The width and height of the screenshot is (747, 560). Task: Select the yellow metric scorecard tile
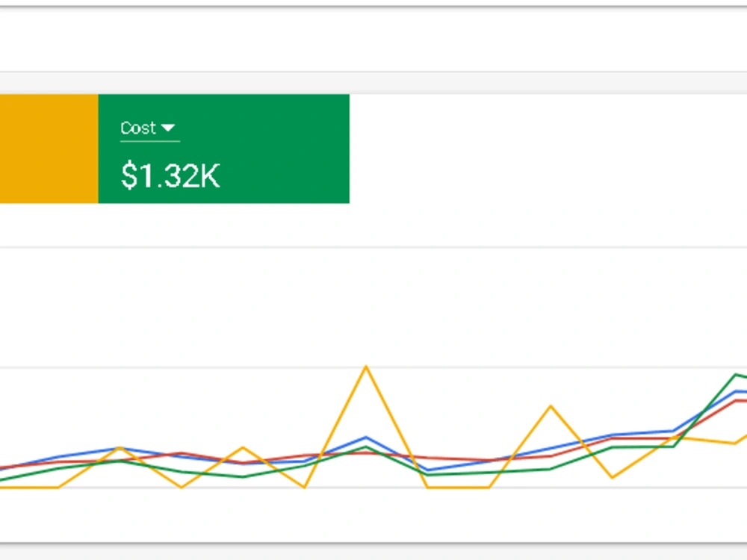pyautogui.click(x=49, y=149)
